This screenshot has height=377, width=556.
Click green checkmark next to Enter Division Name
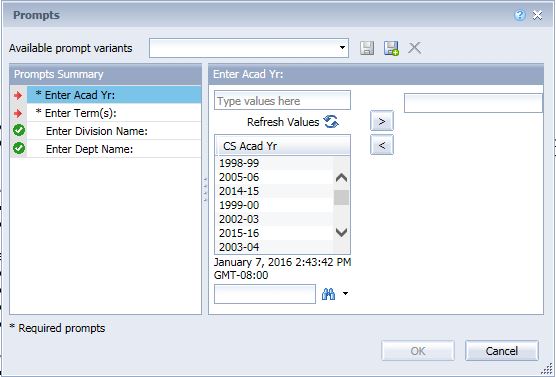19,130
